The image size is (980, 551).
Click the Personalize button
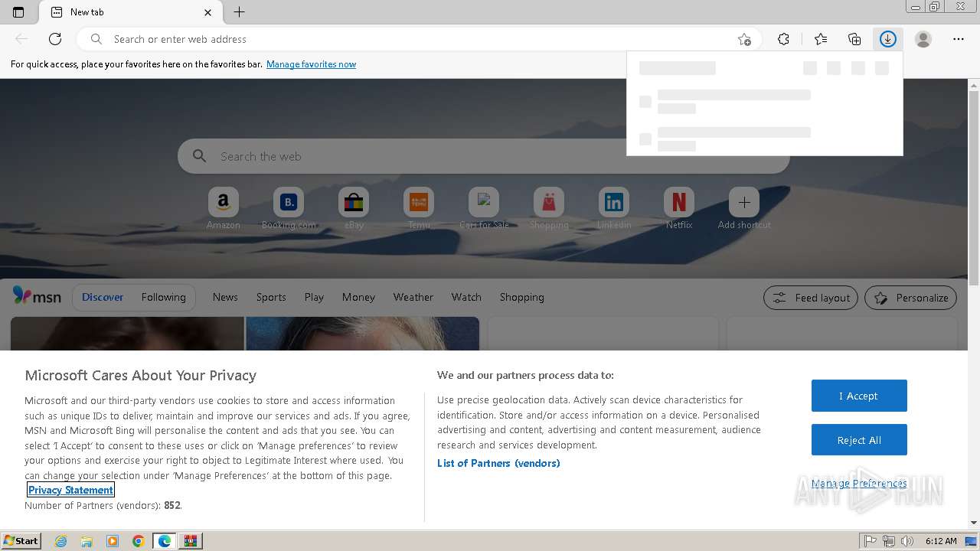tap(910, 298)
